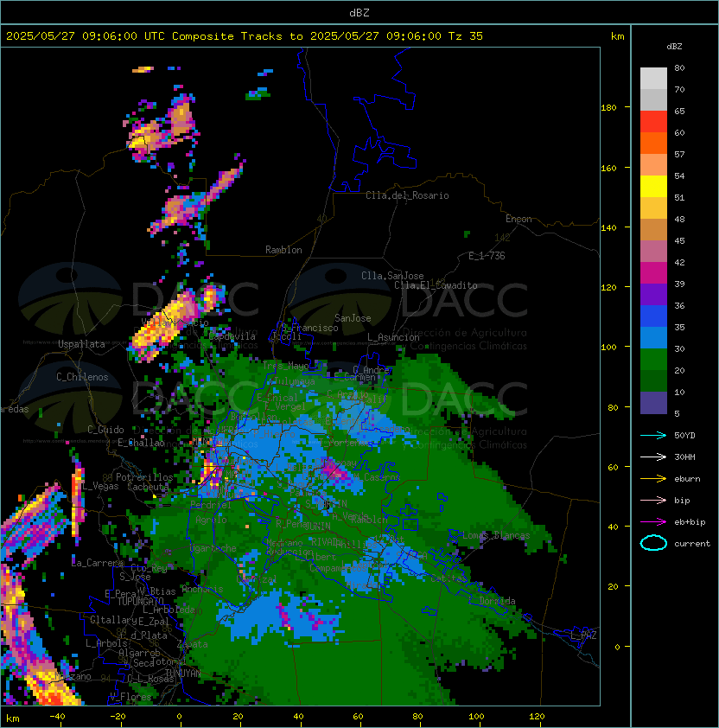This screenshot has height=728, width=719.
Task: Click the magenta eb+bip arrow in legend
Action: coord(653,522)
